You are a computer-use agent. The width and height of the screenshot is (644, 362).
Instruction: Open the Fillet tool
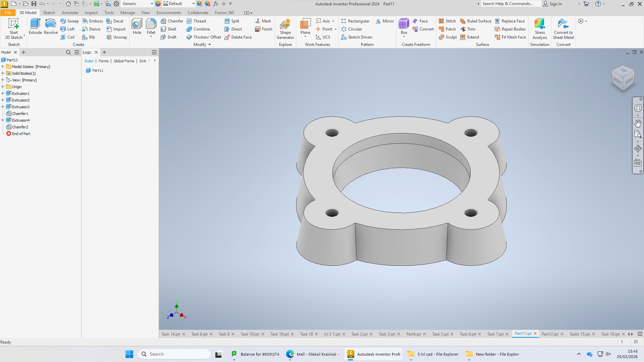[x=151, y=26]
